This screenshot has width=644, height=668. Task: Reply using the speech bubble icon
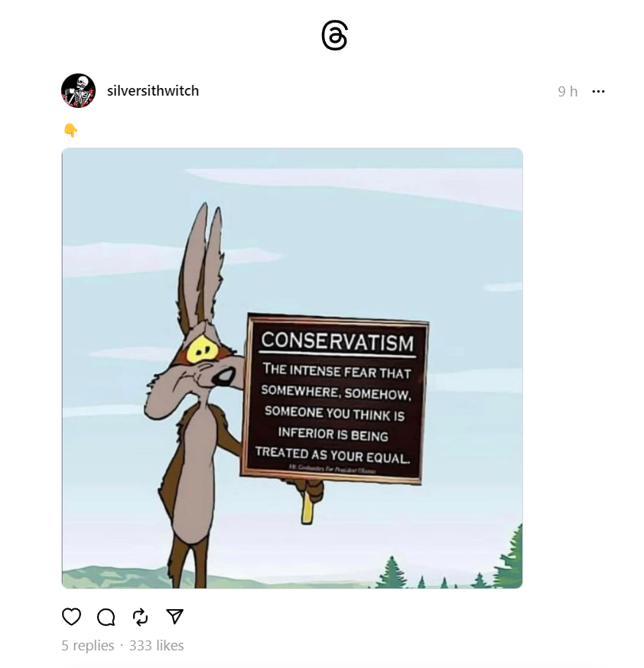pyautogui.click(x=106, y=617)
